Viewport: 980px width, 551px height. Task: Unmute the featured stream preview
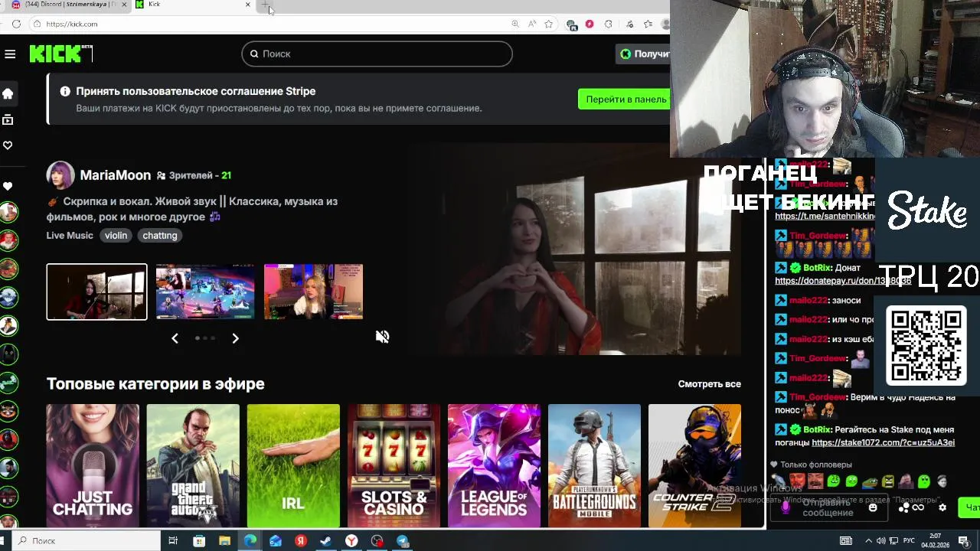point(382,337)
